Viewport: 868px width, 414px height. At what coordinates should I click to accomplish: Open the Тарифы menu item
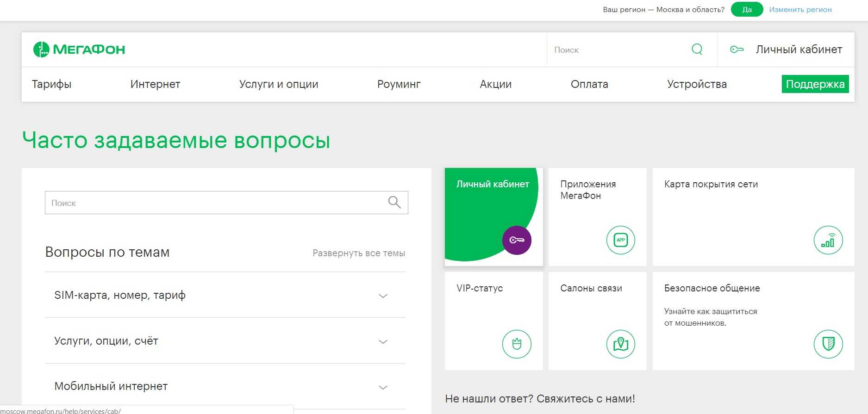click(x=51, y=84)
